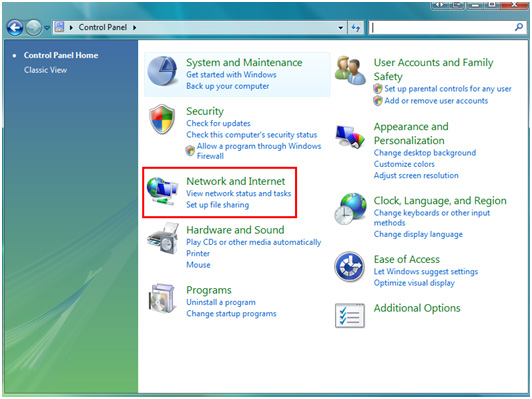Click the Mouse link
The height and width of the screenshot is (399, 532).
pyautogui.click(x=198, y=265)
